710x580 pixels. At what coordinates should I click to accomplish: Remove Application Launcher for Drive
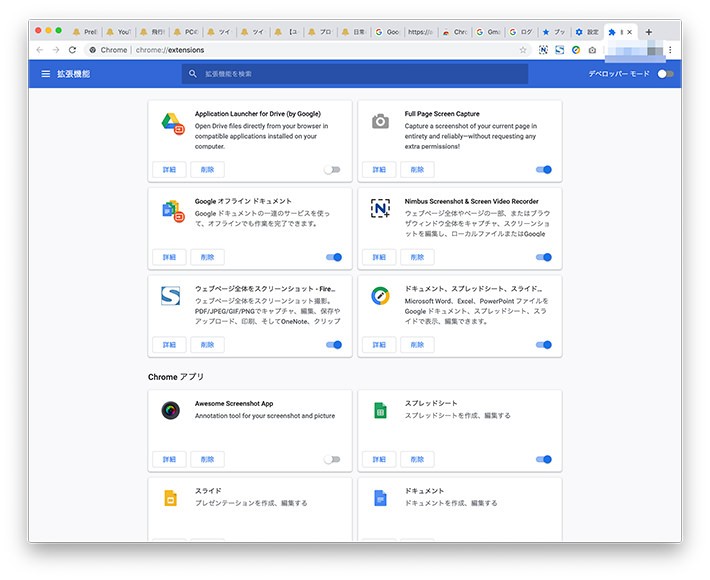[207, 169]
